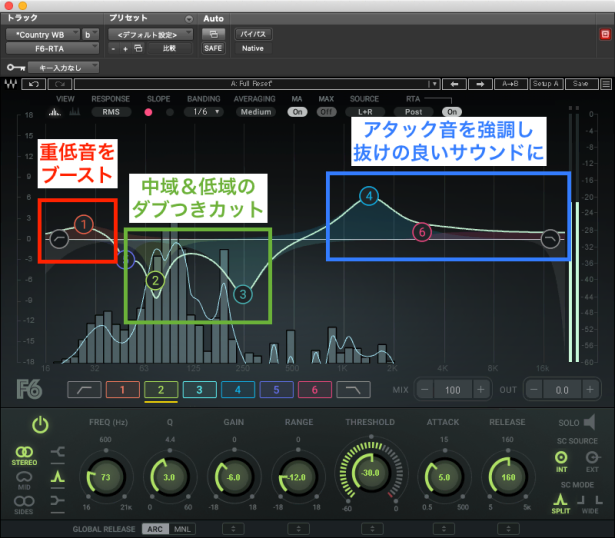
Task: Increase OUT with plus button
Action: pyautogui.click(x=590, y=390)
